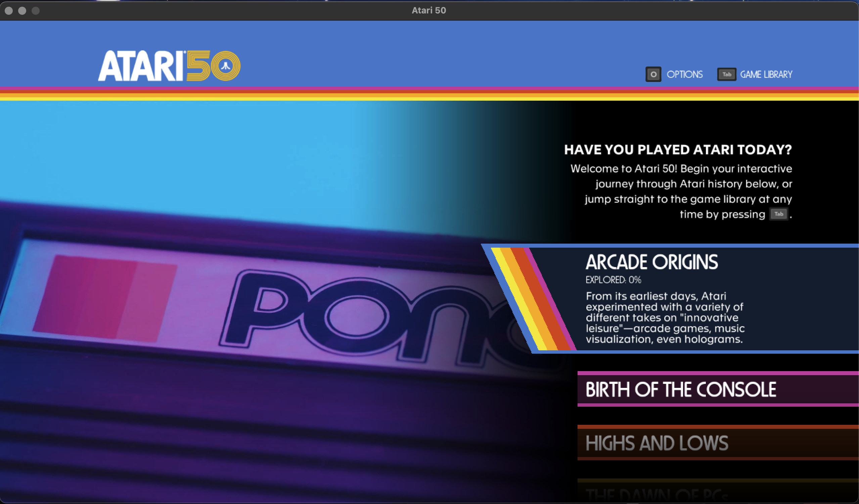Screen dimensions: 859x504
Task: Click the 'Have You Played Atari Today?' heading
Action: click(x=678, y=150)
